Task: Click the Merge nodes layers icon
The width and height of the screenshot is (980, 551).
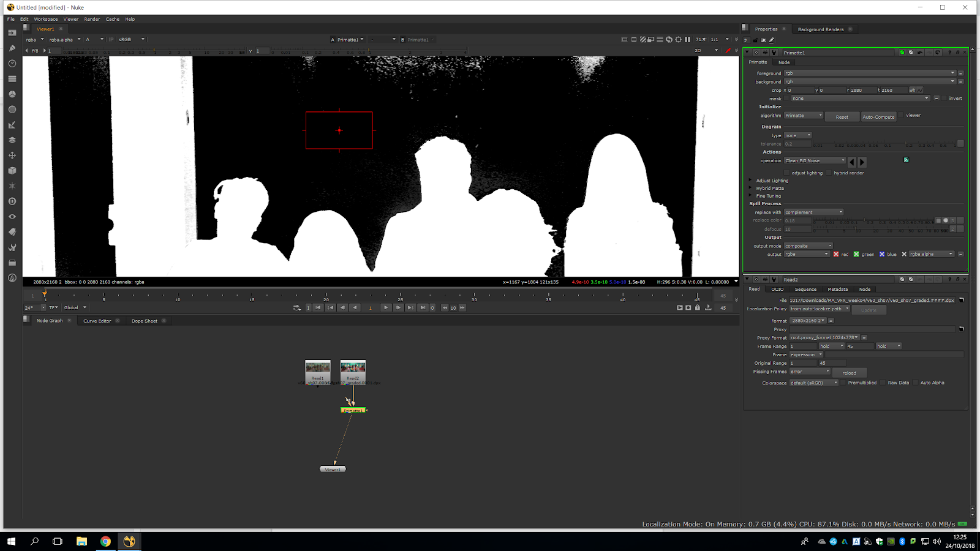Action: click(x=12, y=140)
